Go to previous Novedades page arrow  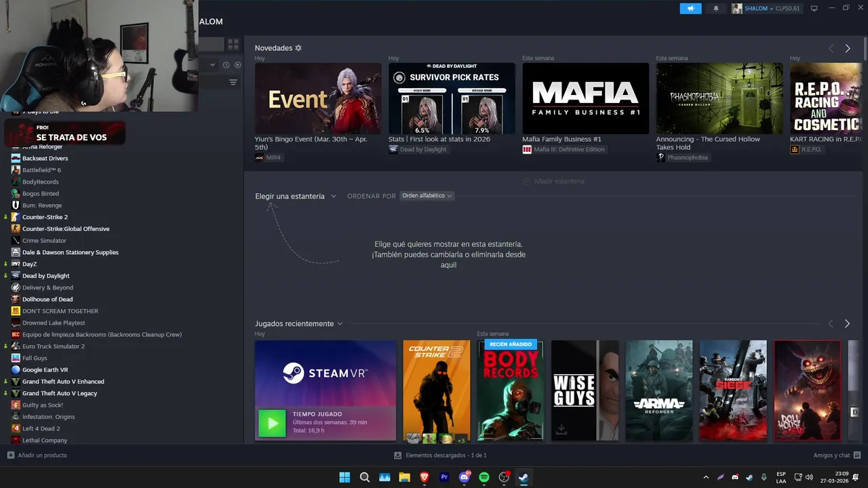click(x=831, y=48)
